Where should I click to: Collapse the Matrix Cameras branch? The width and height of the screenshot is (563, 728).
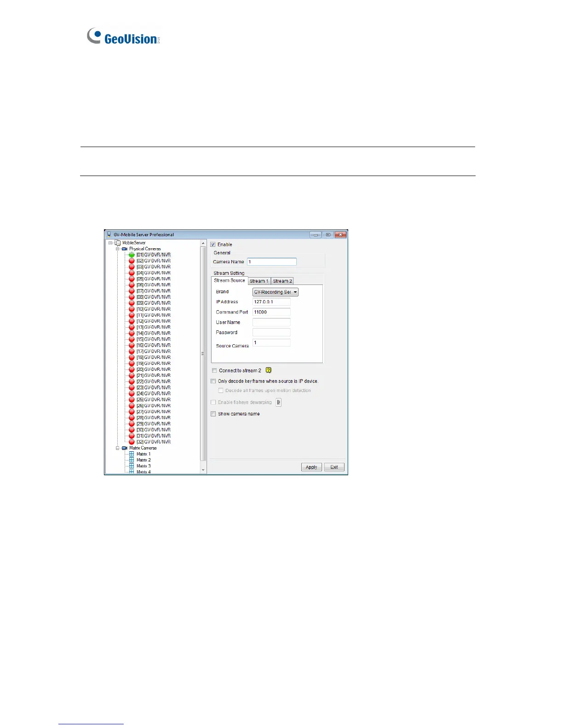pos(118,448)
